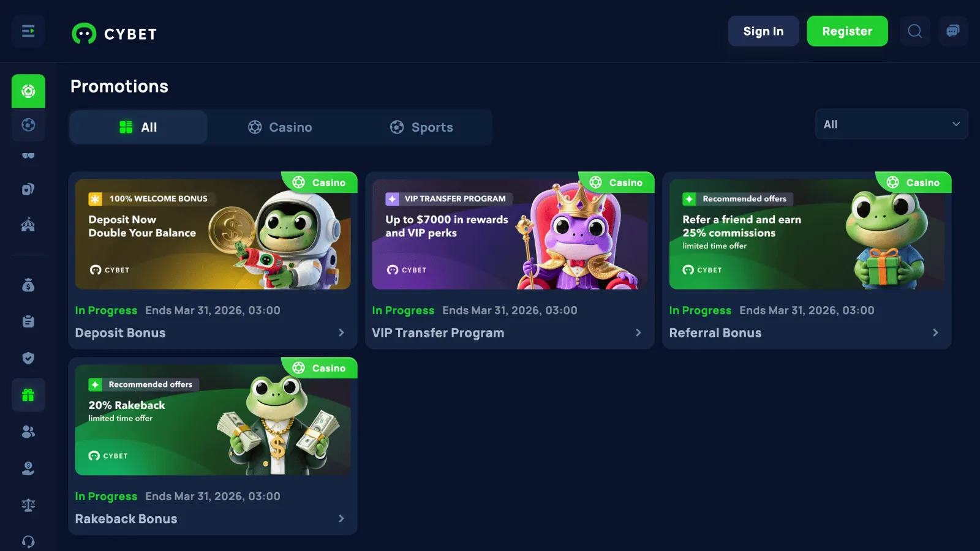Click the scales fairness sidebar icon
The image size is (980, 551).
click(28, 505)
